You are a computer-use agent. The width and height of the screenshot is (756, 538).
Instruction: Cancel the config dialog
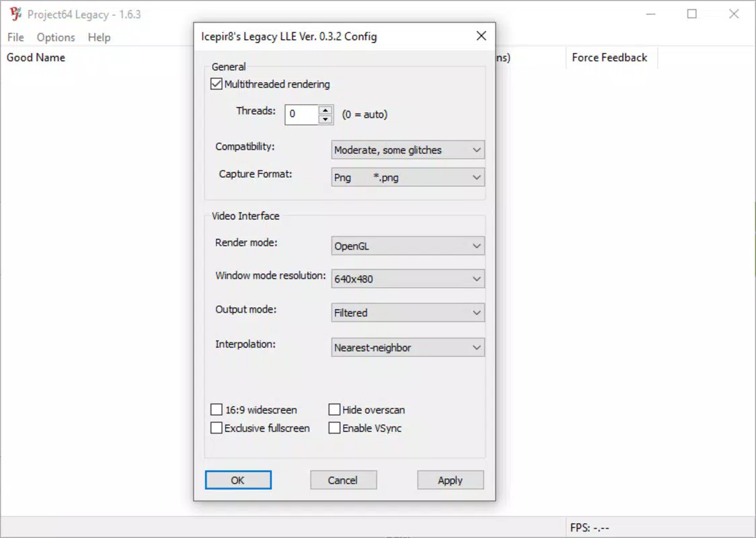343,480
